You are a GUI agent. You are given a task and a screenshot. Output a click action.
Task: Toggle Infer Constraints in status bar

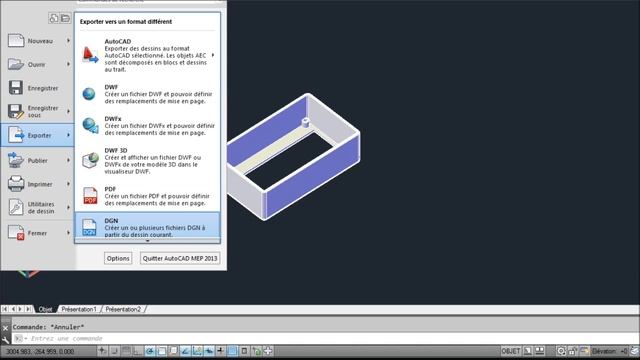(x=102, y=351)
